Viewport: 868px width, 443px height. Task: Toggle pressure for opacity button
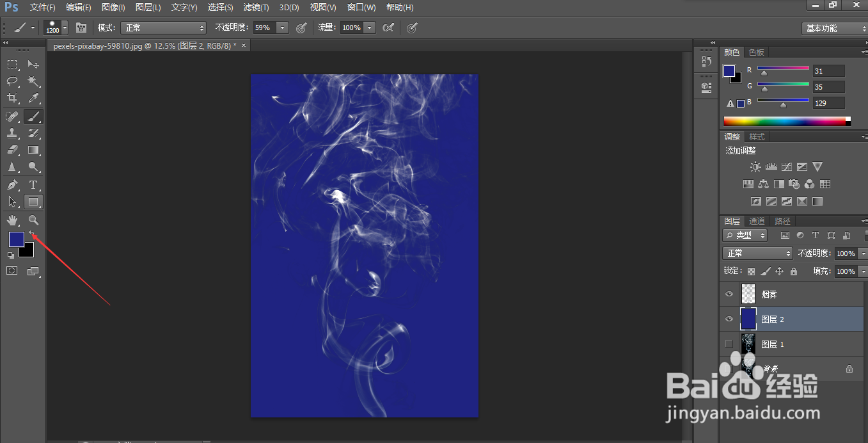click(x=301, y=28)
